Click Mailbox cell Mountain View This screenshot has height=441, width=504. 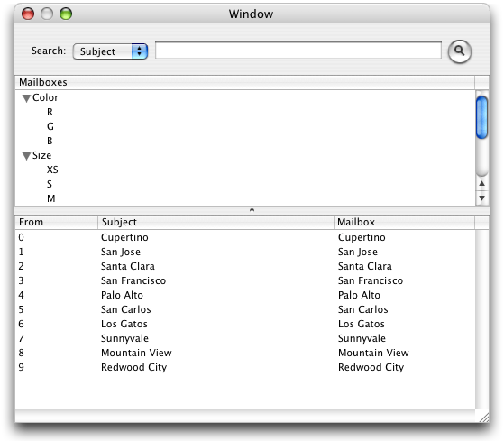point(373,353)
